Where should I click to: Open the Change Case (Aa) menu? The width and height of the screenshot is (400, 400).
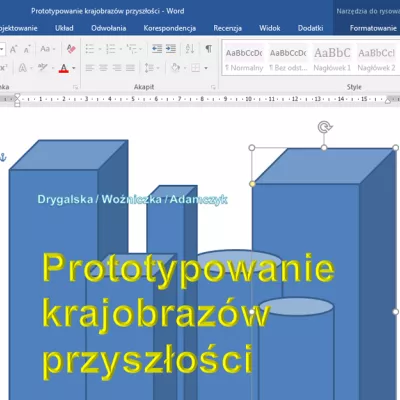[x=47, y=49]
